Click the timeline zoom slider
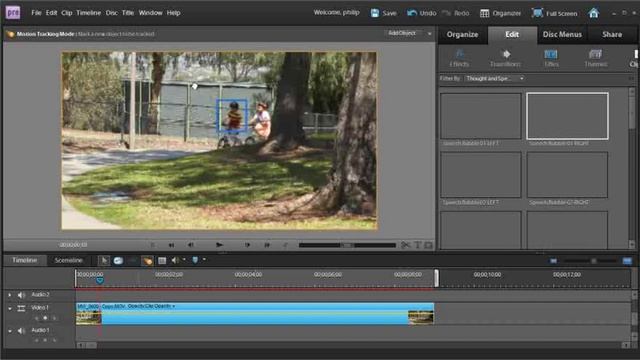The width and height of the screenshot is (640, 360). [x=590, y=260]
